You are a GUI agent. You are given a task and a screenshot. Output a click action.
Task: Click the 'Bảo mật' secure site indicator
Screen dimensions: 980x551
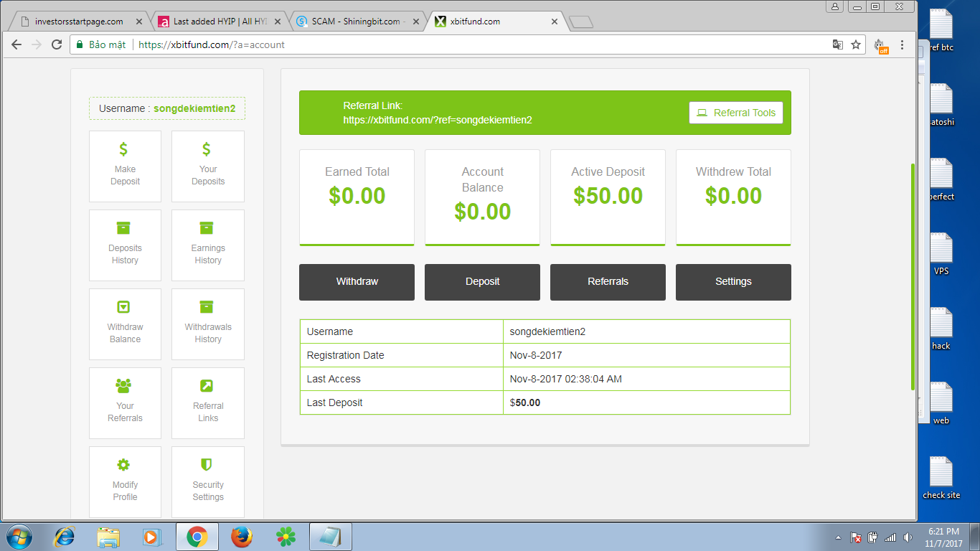coord(101,44)
